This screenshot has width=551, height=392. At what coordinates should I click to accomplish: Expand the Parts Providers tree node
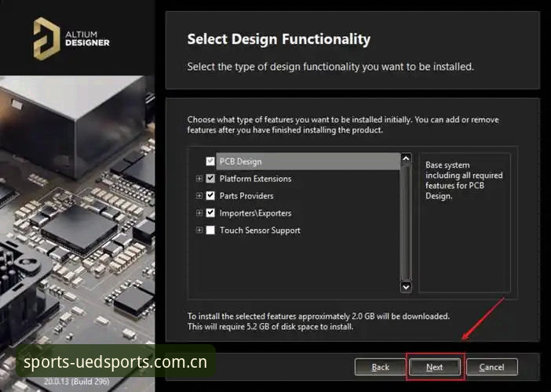[x=199, y=195]
